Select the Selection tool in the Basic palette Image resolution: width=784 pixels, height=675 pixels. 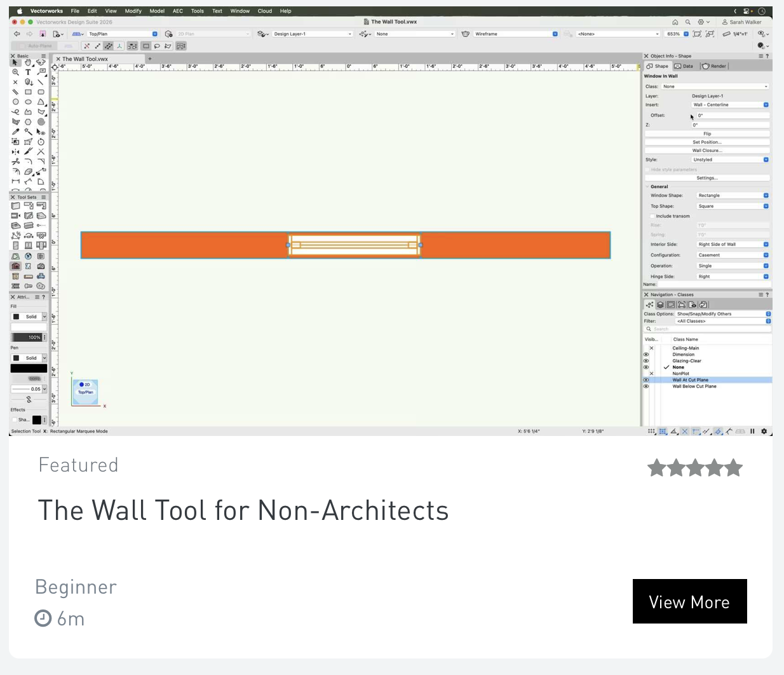click(x=15, y=63)
